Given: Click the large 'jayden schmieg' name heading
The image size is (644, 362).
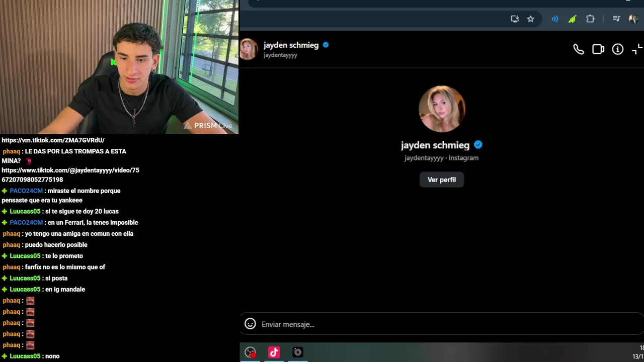Looking at the screenshot, I should point(435,145).
